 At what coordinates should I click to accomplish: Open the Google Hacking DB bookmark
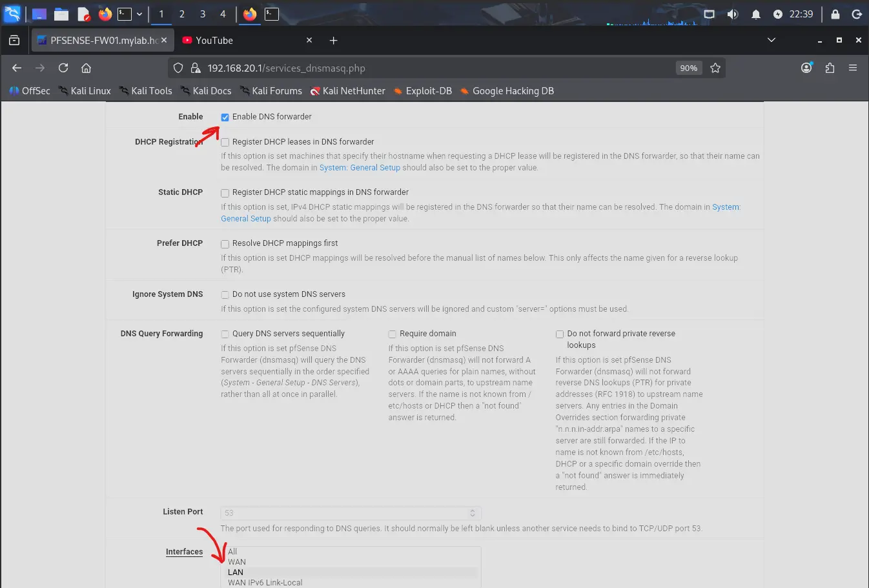(507, 91)
